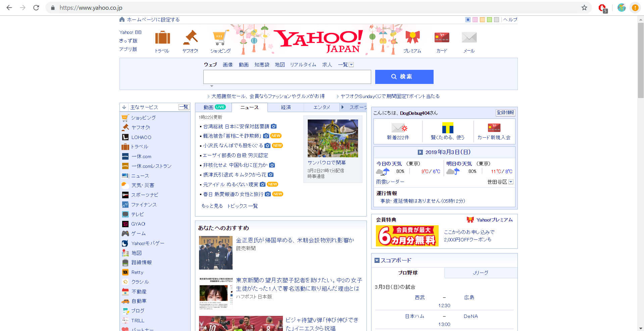The image size is (644, 331).
Task: Click the ニュース icon in sidebar
Action: coord(125,176)
